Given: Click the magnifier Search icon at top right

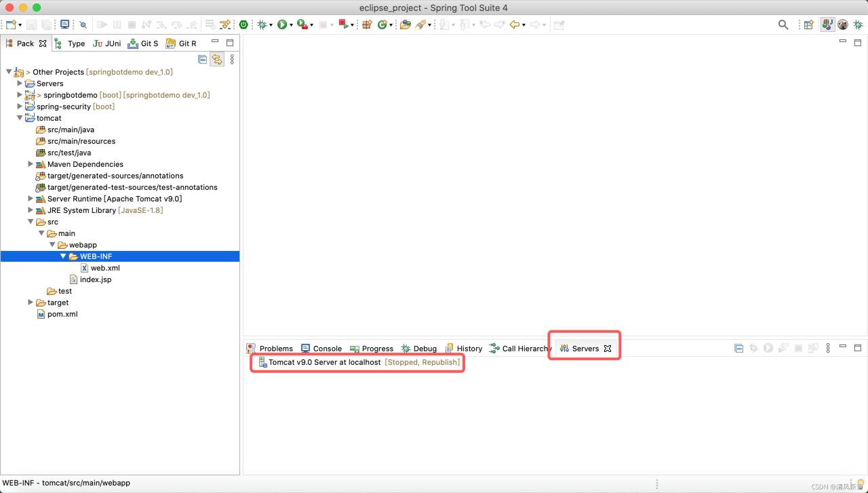Looking at the screenshot, I should coord(783,24).
